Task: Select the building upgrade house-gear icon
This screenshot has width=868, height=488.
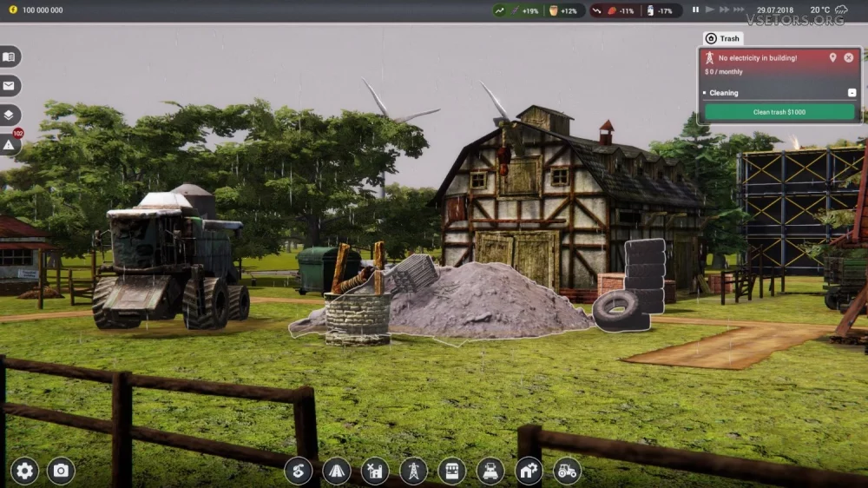Action: [529, 471]
